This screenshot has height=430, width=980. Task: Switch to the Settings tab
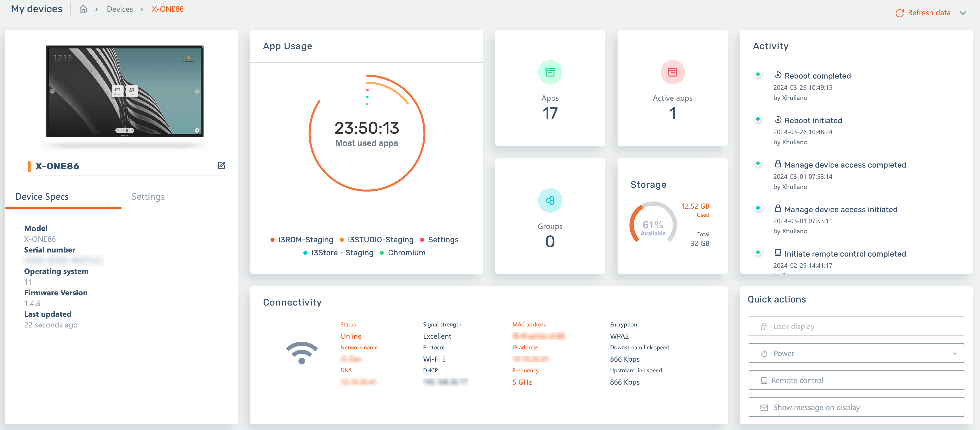tap(148, 197)
